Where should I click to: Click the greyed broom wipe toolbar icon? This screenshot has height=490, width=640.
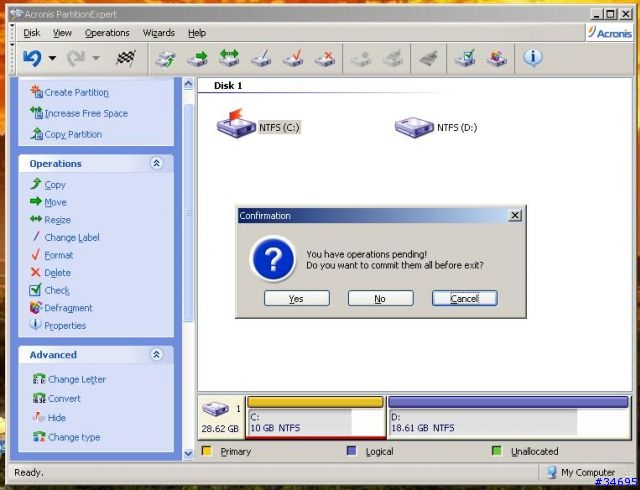pos(429,58)
